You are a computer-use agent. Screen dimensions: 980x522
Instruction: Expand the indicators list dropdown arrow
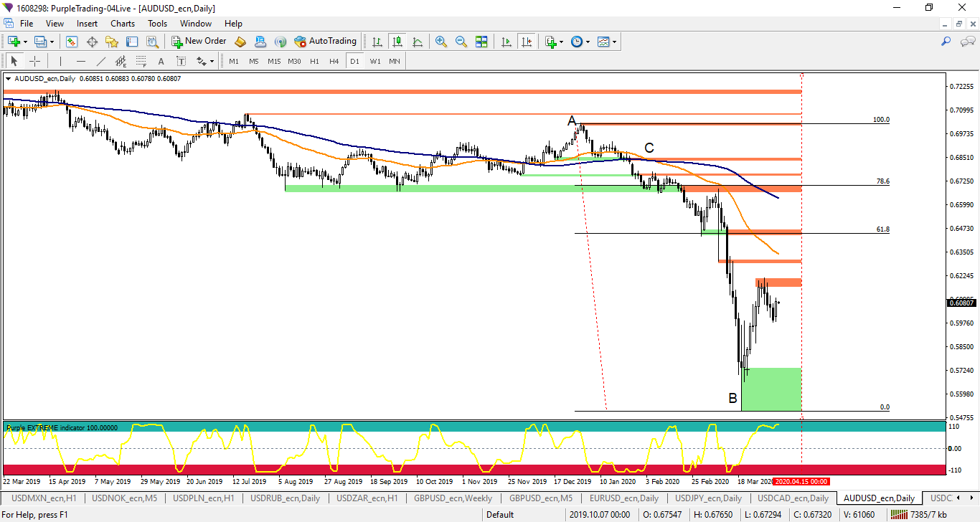[x=561, y=42]
